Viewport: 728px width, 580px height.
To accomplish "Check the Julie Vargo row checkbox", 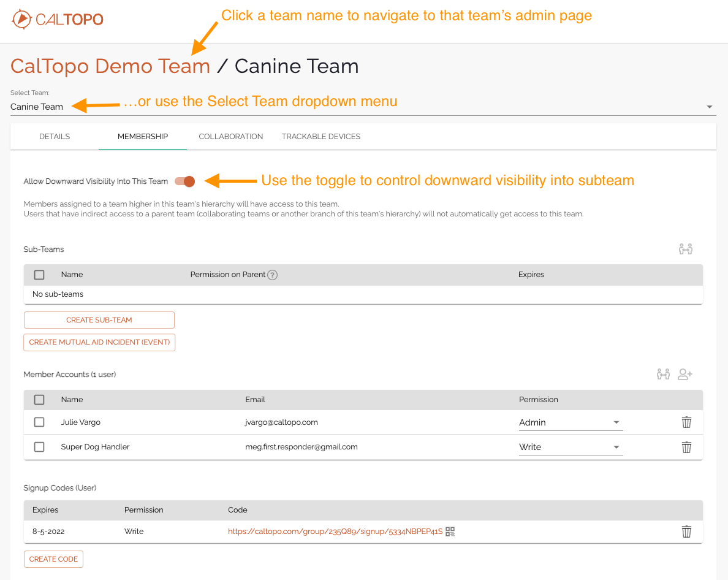I will click(39, 422).
